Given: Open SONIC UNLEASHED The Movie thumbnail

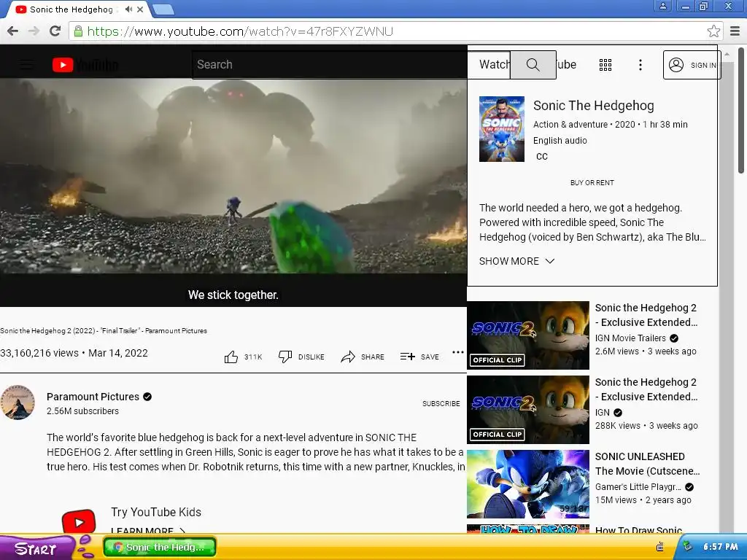Looking at the screenshot, I should (528, 484).
